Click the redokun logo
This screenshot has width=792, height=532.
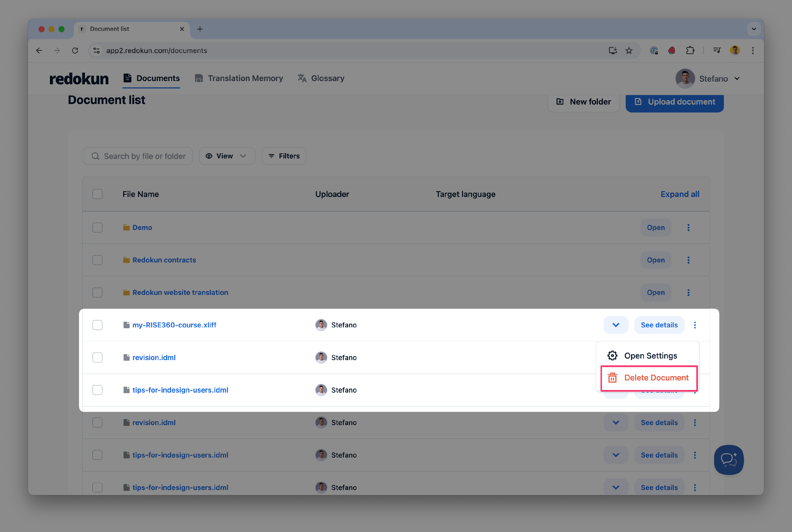79,78
